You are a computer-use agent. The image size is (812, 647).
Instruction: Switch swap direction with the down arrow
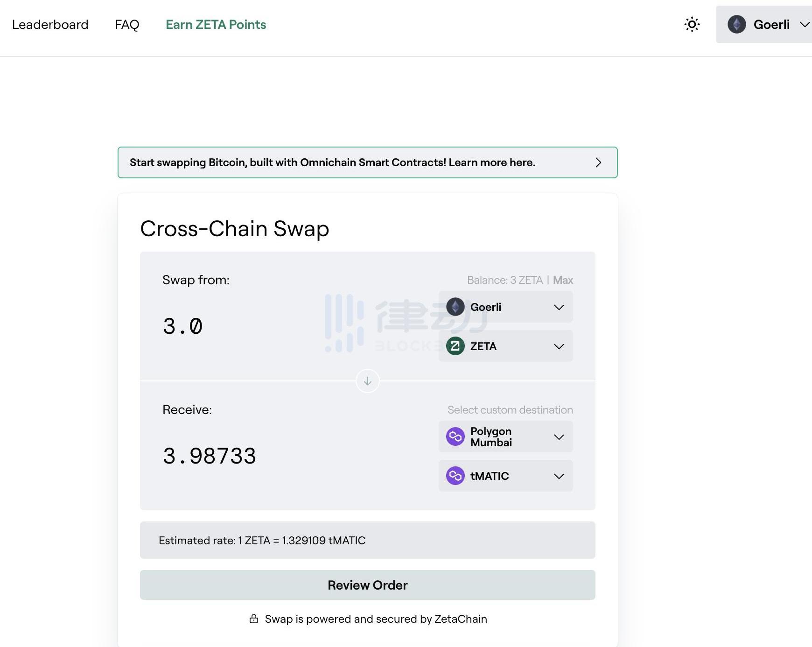pyautogui.click(x=368, y=381)
